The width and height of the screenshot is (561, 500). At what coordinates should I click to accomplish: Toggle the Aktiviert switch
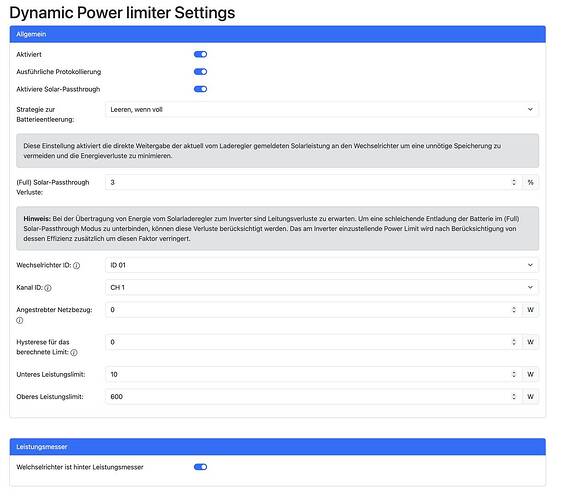pyautogui.click(x=200, y=54)
